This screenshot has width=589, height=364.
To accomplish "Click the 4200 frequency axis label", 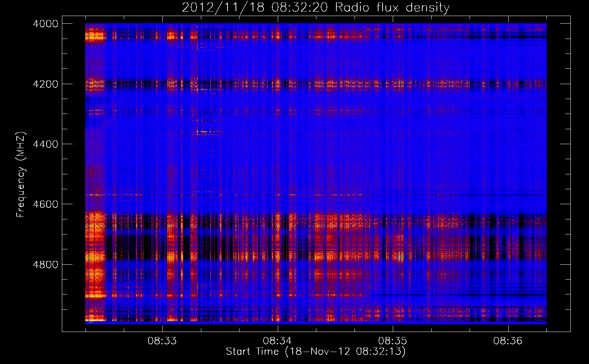I will 46,84.
